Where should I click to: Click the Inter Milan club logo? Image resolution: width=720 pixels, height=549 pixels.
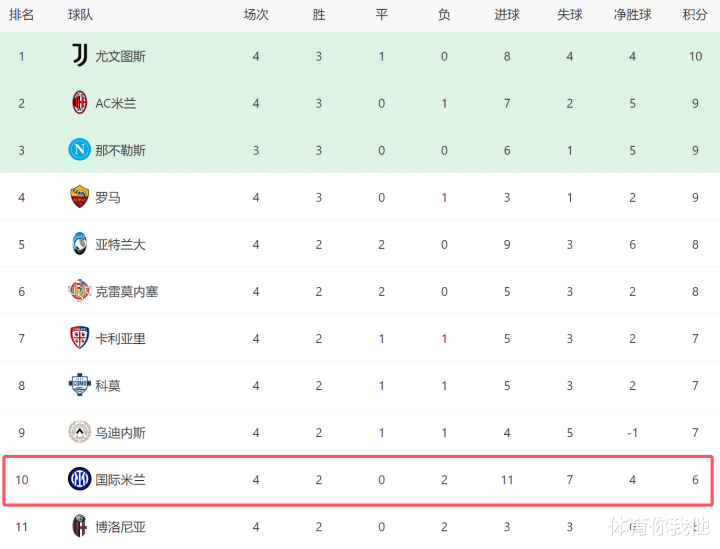coord(80,480)
